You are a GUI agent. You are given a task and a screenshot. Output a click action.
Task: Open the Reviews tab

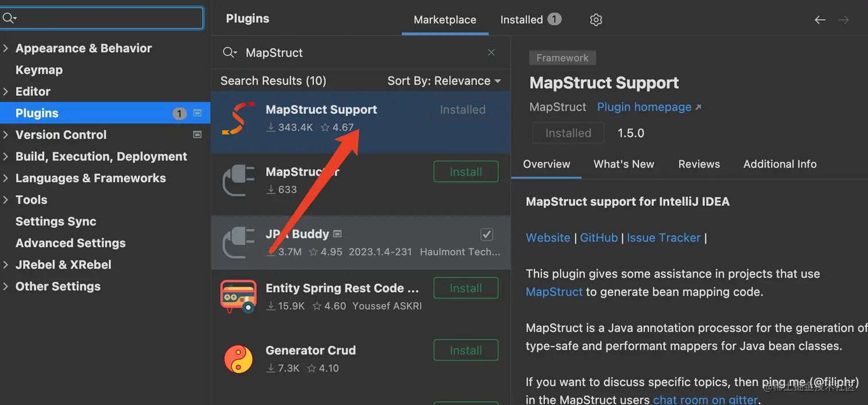tap(699, 164)
